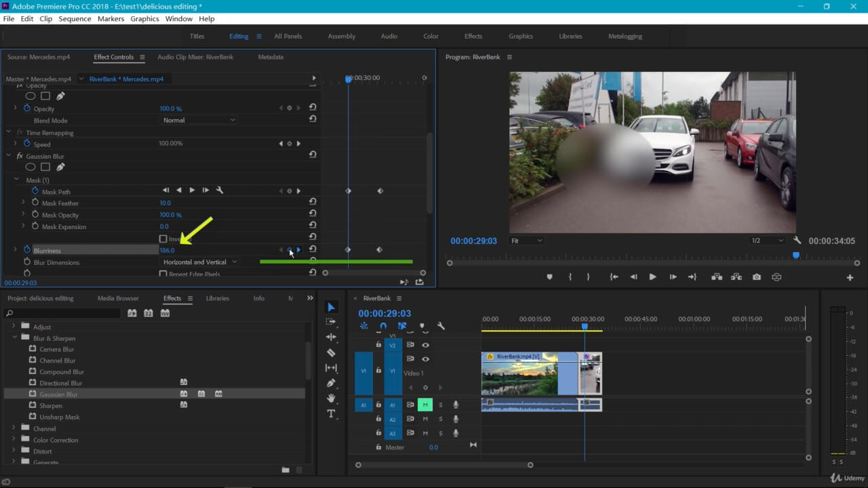Open Blend Mode dropdown showing Normal
The image size is (868, 488).
pos(199,120)
